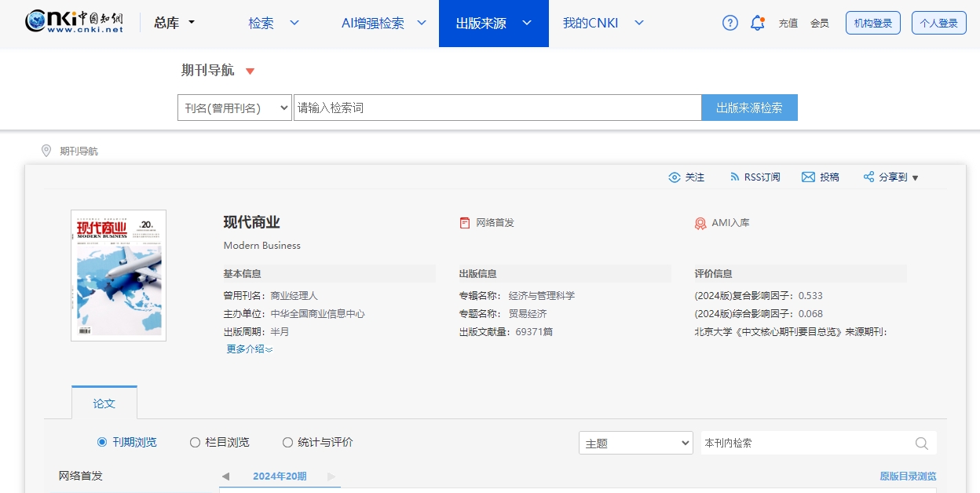
Task: Select the 栏目浏览 radio button
Action: (195, 442)
